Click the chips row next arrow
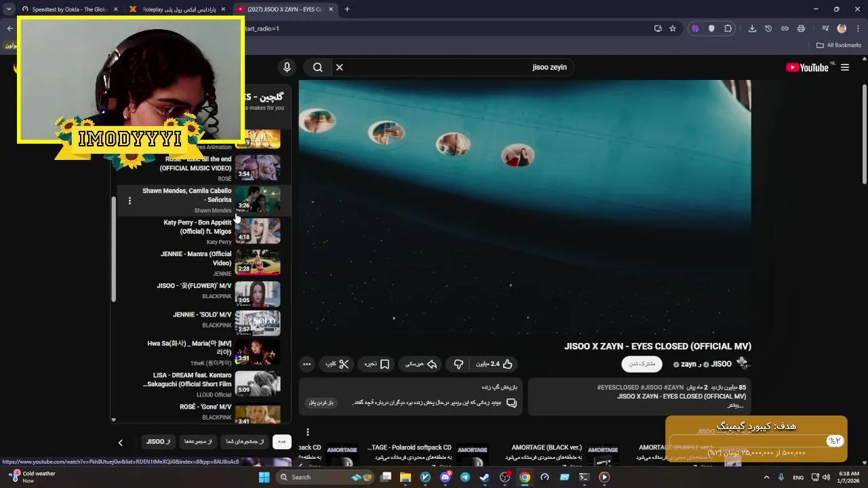The width and height of the screenshot is (868, 488). 121,443
